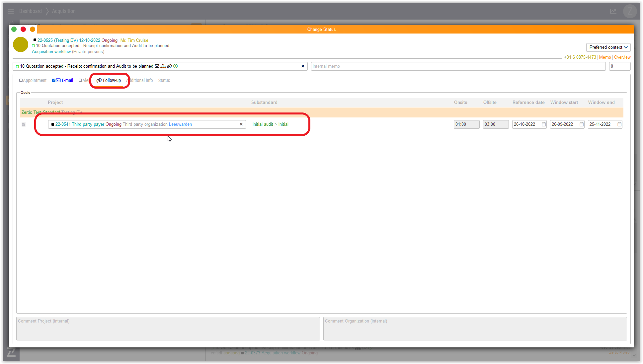Clear the Quotation accepted status field

tap(302, 66)
